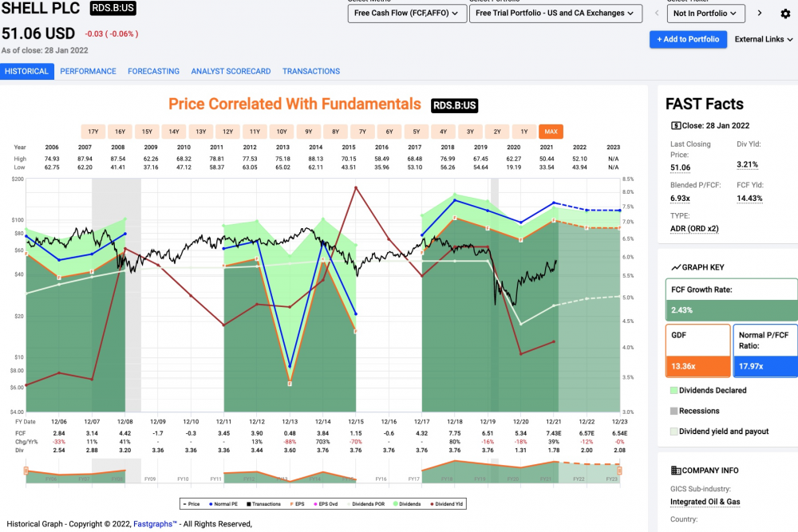Select the 16Y time range button
Viewport: 798px width, 532px height.
[x=120, y=132]
